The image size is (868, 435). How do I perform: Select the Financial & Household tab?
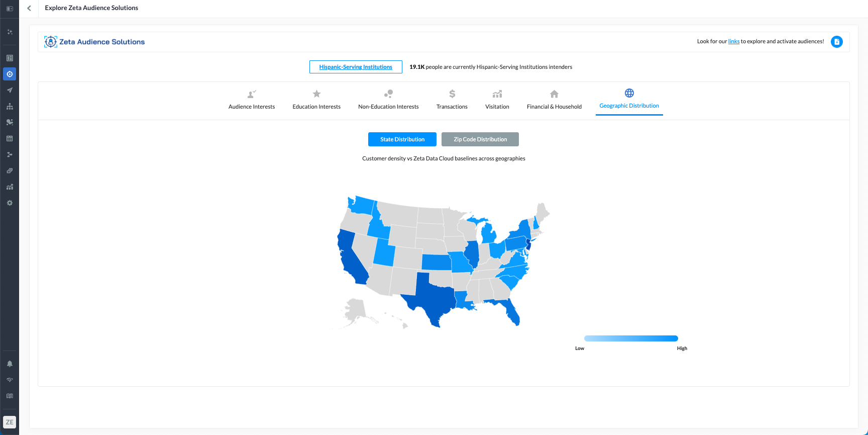click(x=554, y=100)
